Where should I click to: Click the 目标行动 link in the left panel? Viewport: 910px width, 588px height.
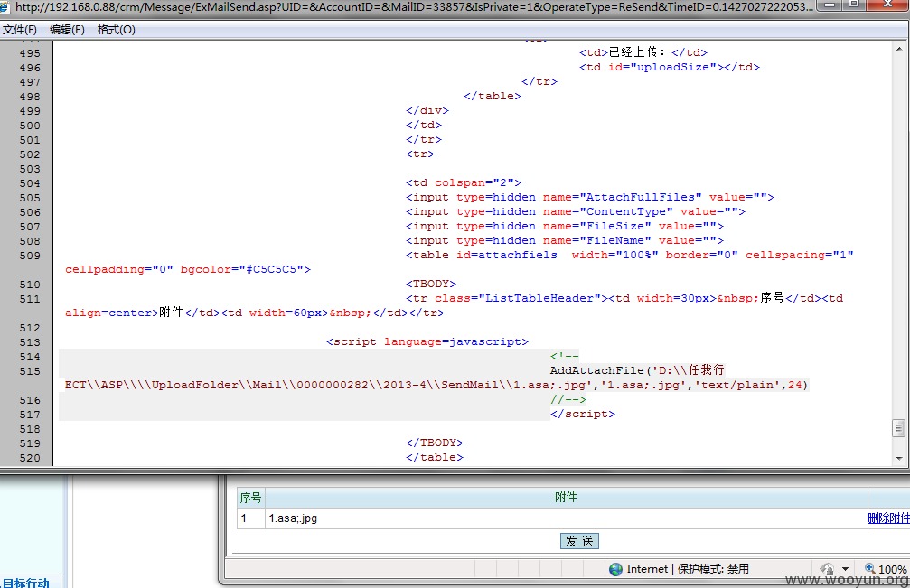tap(26, 583)
